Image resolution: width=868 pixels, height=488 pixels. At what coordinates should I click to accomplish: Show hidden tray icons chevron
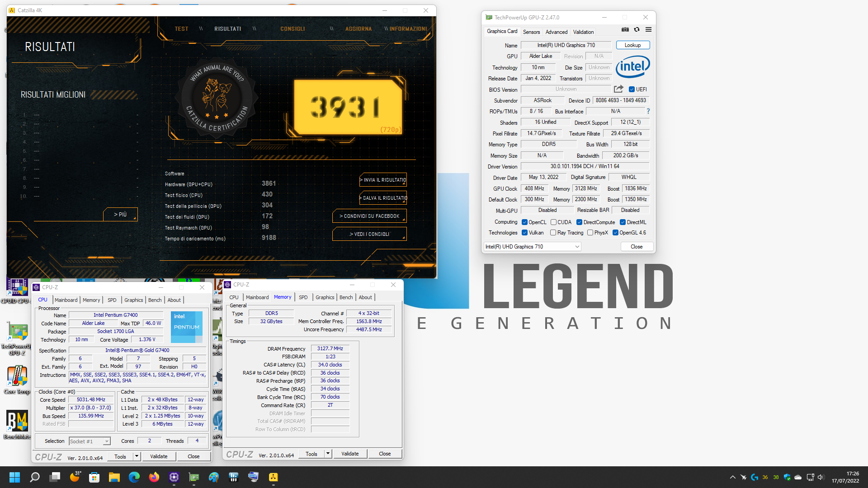tap(732, 477)
